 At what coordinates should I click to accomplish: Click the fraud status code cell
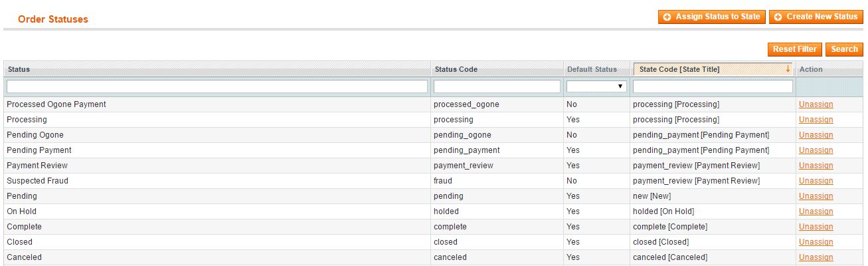point(497,181)
